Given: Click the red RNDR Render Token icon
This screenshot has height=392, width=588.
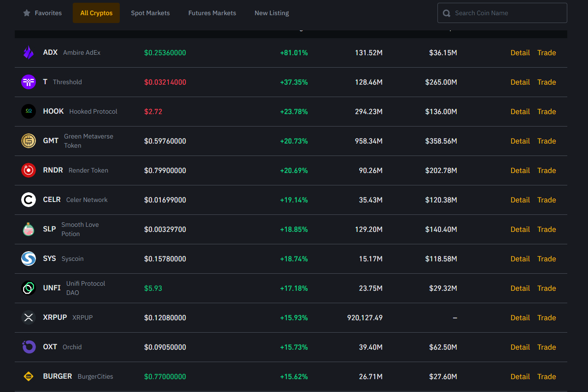Looking at the screenshot, I should (29, 170).
